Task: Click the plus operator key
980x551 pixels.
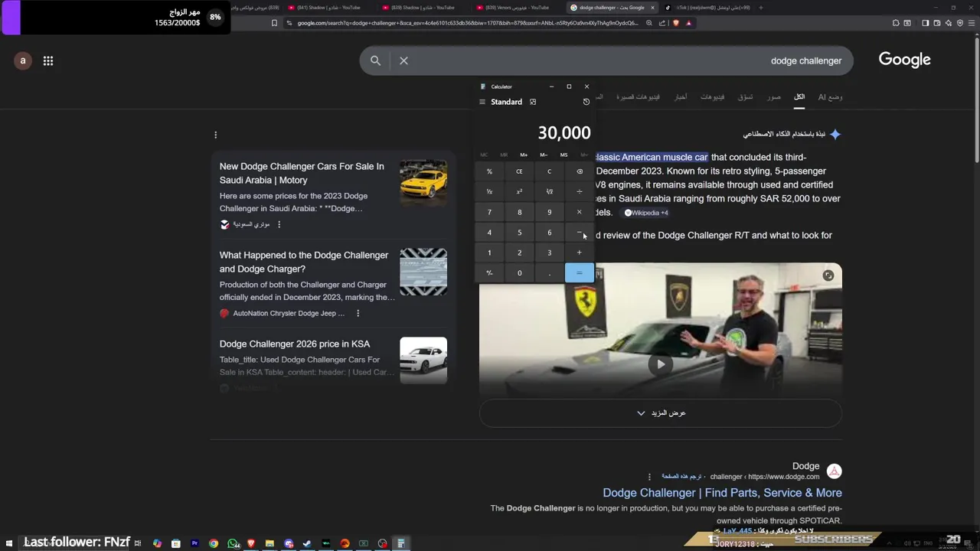Action: coord(579,253)
